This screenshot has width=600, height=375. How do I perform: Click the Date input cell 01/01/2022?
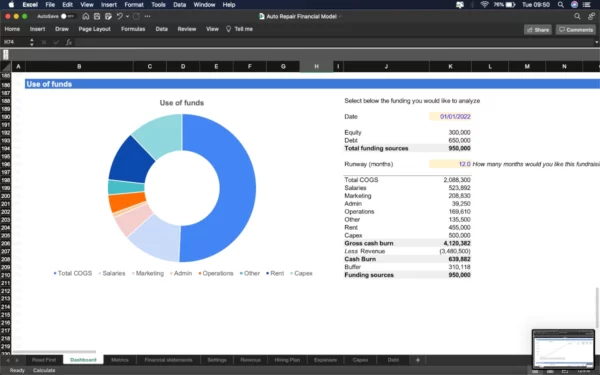pyautogui.click(x=450, y=117)
